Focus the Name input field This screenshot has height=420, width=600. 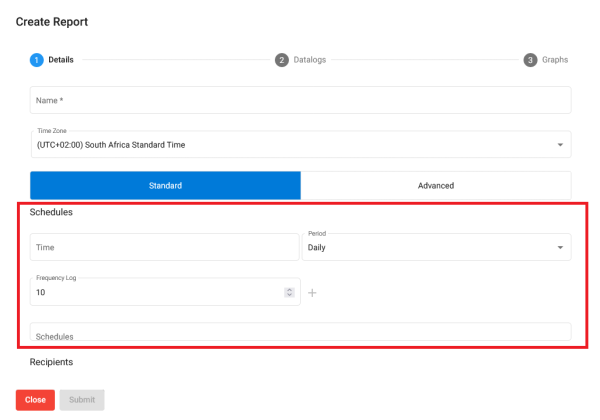point(300,100)
